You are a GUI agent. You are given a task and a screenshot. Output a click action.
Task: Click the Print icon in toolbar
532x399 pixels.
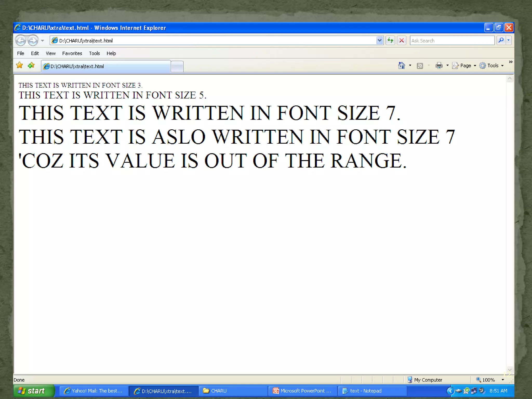[x=439, y=65]
